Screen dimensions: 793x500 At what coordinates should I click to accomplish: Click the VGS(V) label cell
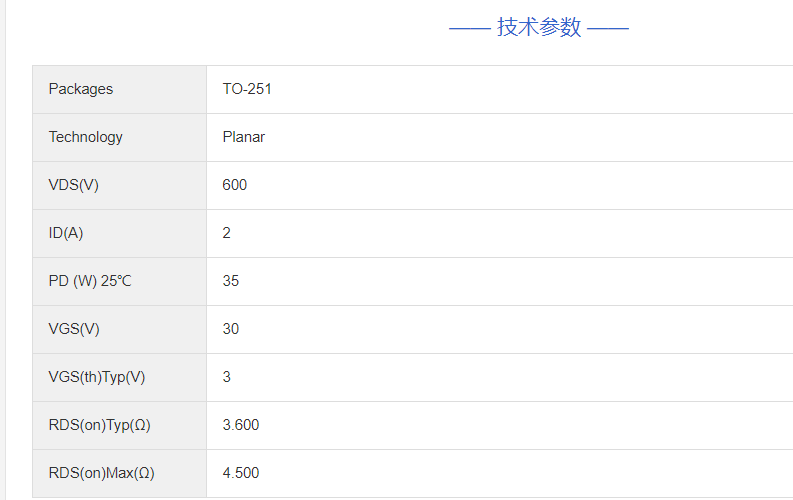[74, 329]
